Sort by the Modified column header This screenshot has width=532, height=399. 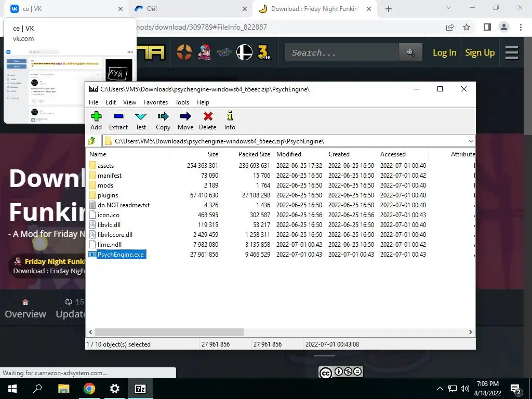point(299,154)
